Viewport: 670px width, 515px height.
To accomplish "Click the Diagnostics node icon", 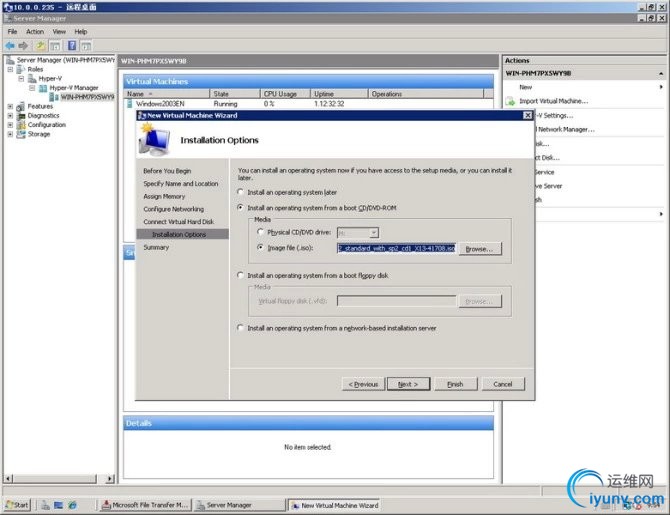I will point(21,116).
